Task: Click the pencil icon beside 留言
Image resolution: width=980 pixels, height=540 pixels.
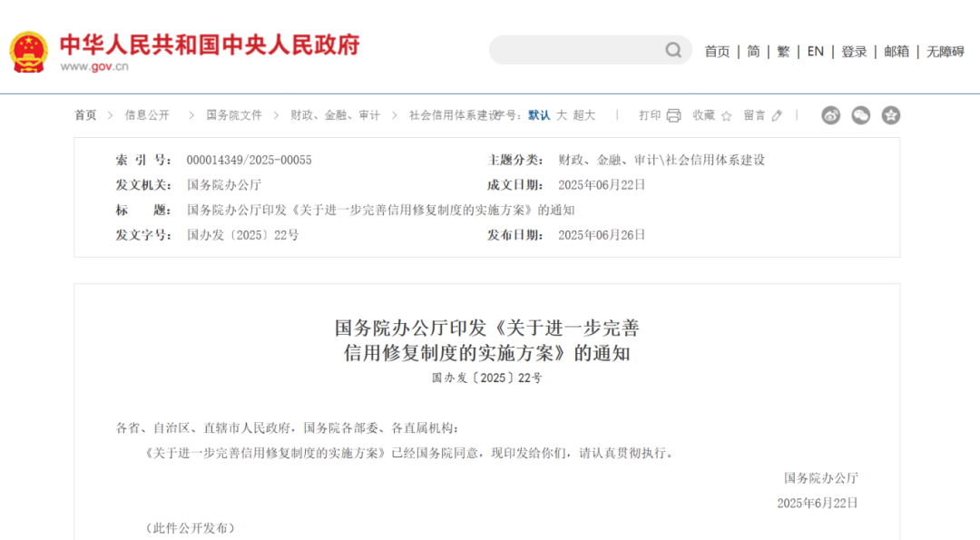Action: pyautogui.click(x=777, y=115)
